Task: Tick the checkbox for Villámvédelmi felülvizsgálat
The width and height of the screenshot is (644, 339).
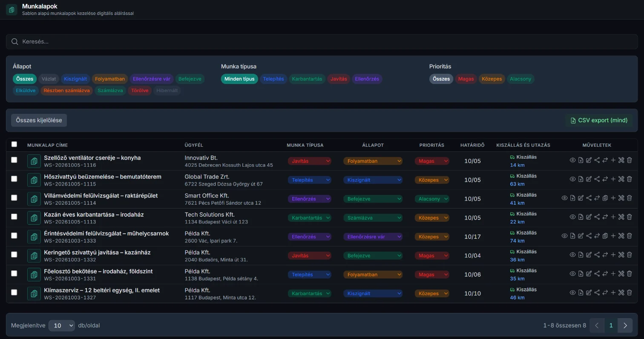Action: [14, 197]
